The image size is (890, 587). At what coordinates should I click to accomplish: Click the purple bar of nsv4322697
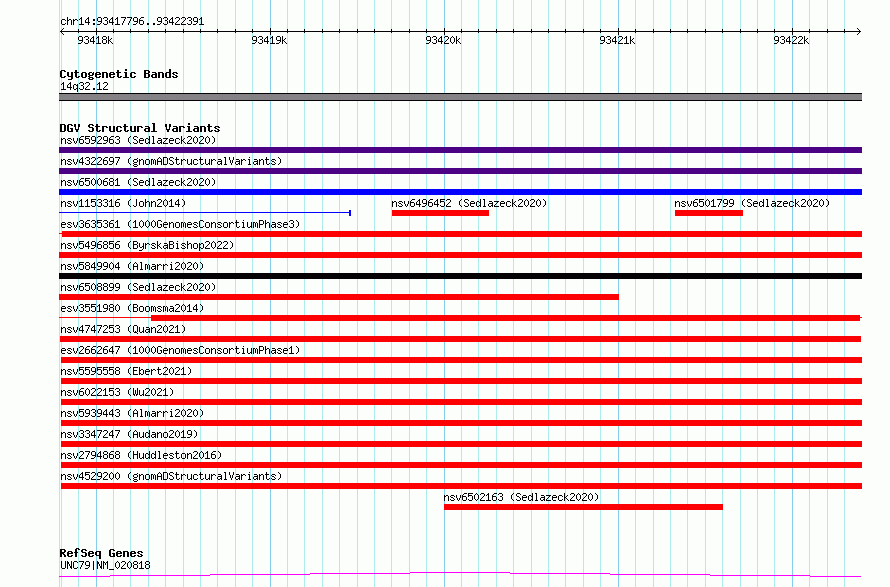[x=460, y=171]
